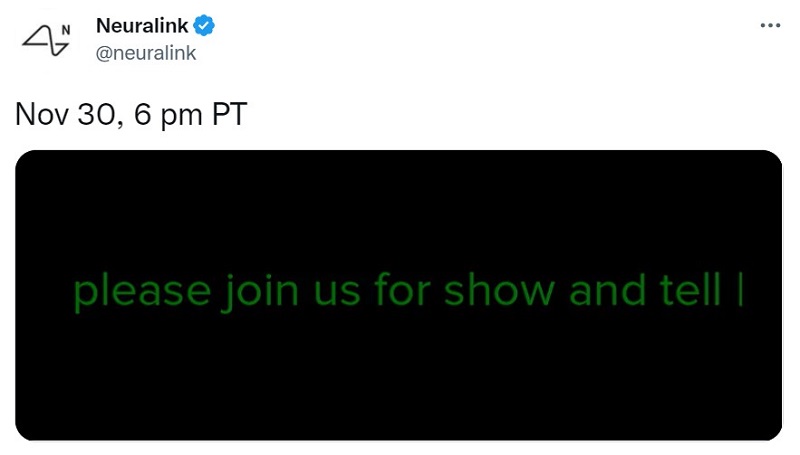
Task: Click the Neuralink profile avatar logo
Action: 47,38
